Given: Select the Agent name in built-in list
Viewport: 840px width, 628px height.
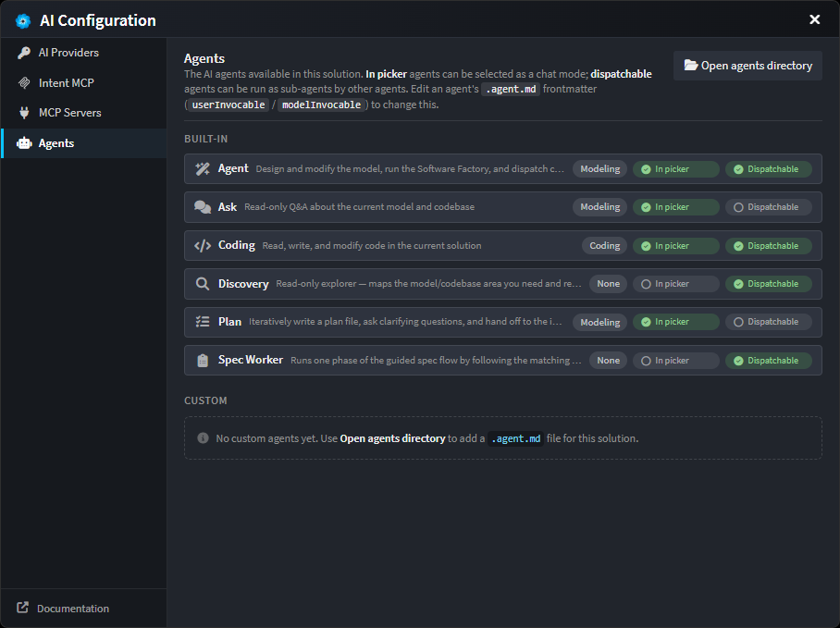Looking at the screenshot, I should click(233, 168).
